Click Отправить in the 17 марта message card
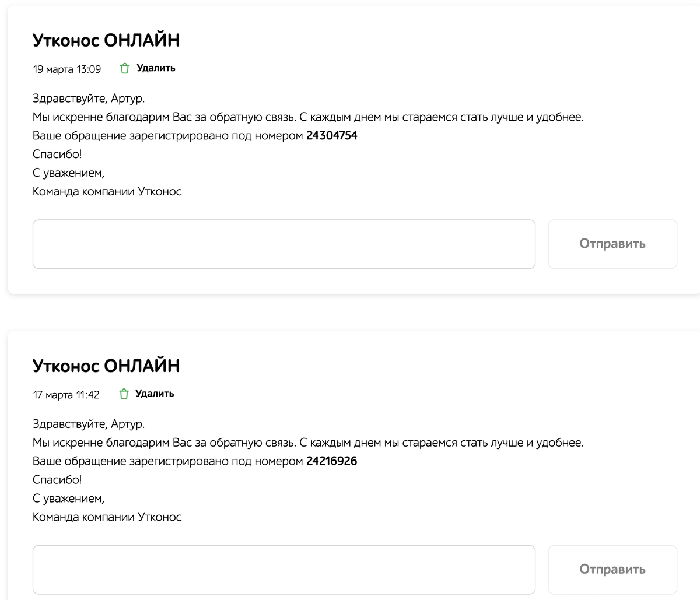700x600 pixels. (612, 570)
